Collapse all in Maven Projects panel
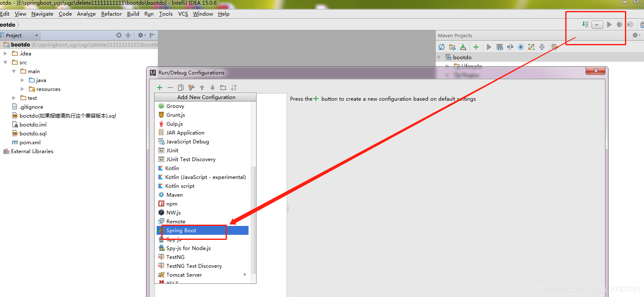Screen dimensions: 644x297 click(x=542, y=47)
